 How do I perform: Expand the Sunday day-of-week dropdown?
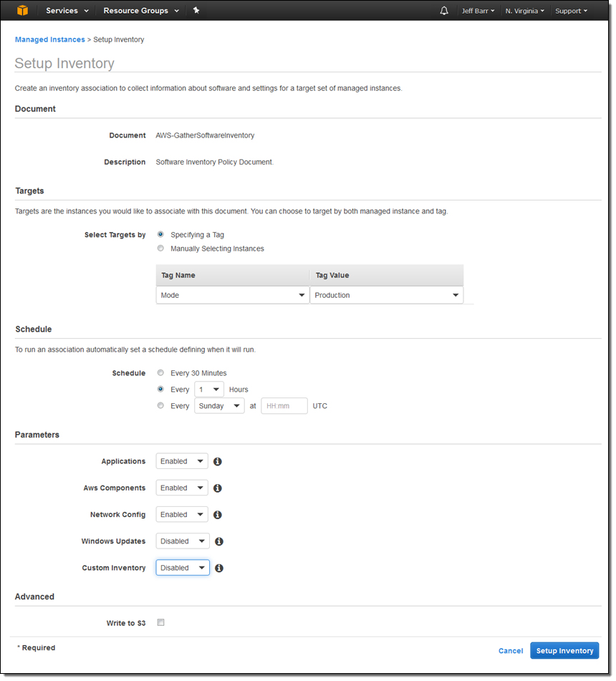click(219, 406)
